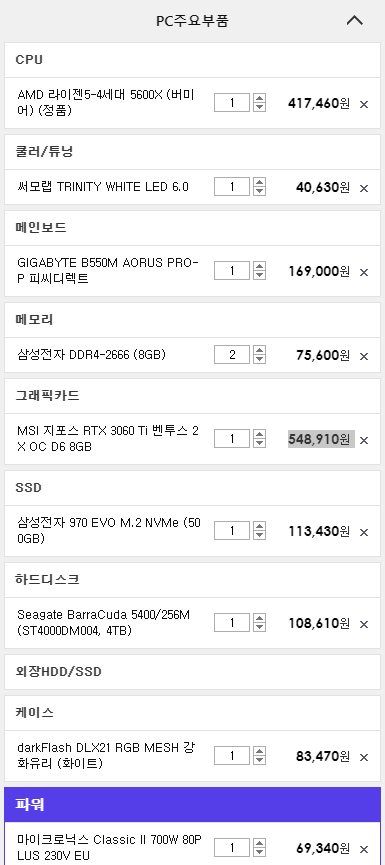Screen dimensions: 385x865
Task: Decrease DDR4-2666 memory quantity with down arrow
Action: pyautogui.click(x=259, y=360)
